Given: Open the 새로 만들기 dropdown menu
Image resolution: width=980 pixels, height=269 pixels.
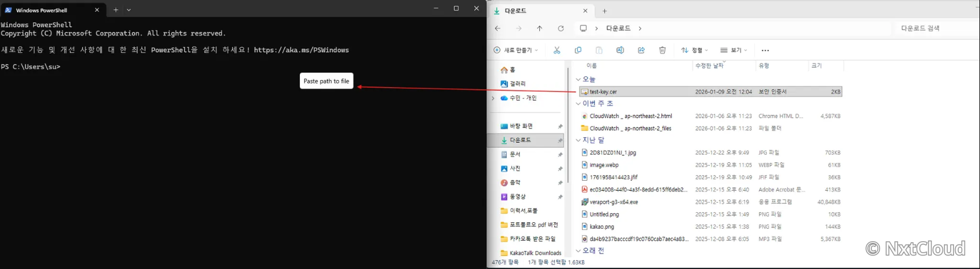Looking at the screenshot, I should pyautogui.click(x=516, y=50).
